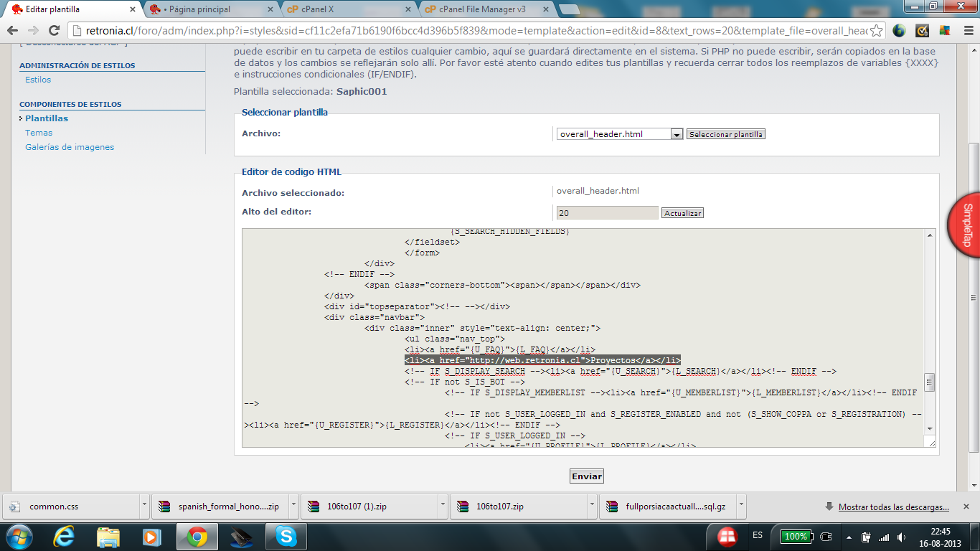Open the Windows Start menu
The width and height of the screenshot is (980, 551).
[18, 536]
